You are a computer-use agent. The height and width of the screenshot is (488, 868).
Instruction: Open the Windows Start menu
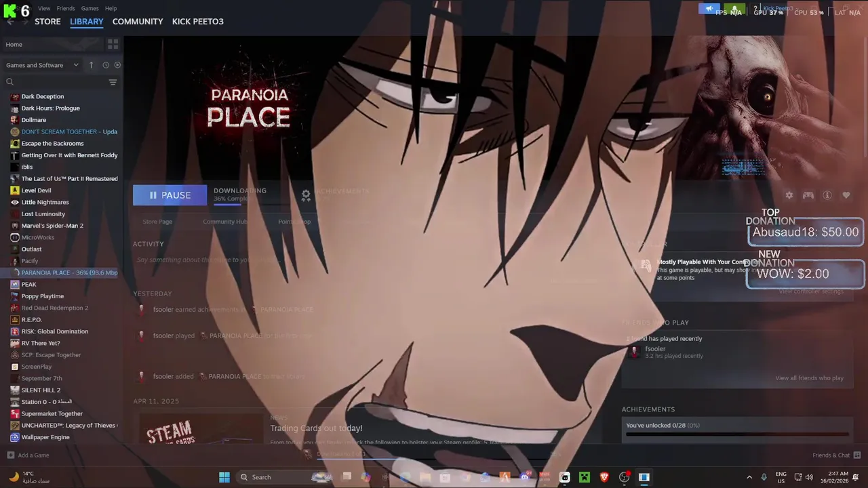pos(224,477)
